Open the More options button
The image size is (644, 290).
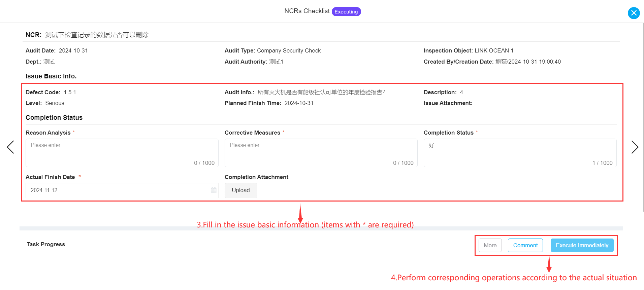coord(490,245)
